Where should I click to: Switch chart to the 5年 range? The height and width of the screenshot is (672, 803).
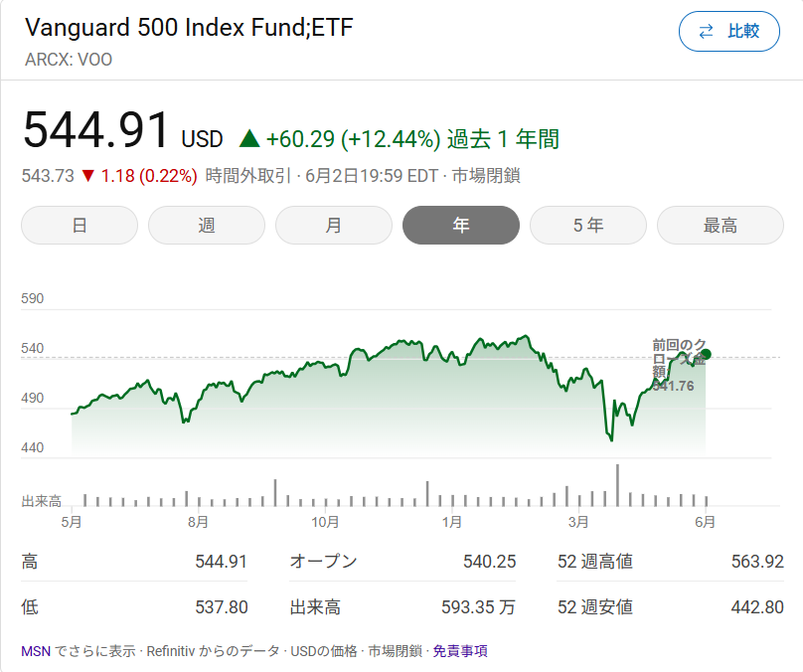pyautogui.click(x=588, y=226)
